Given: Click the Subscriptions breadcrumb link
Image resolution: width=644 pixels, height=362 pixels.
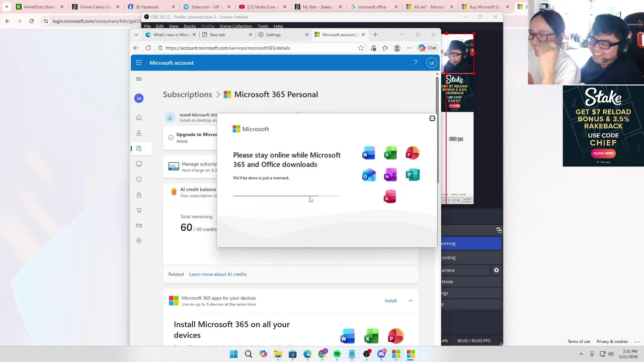Looking at the screenshot, I should [x=188, y=95].
